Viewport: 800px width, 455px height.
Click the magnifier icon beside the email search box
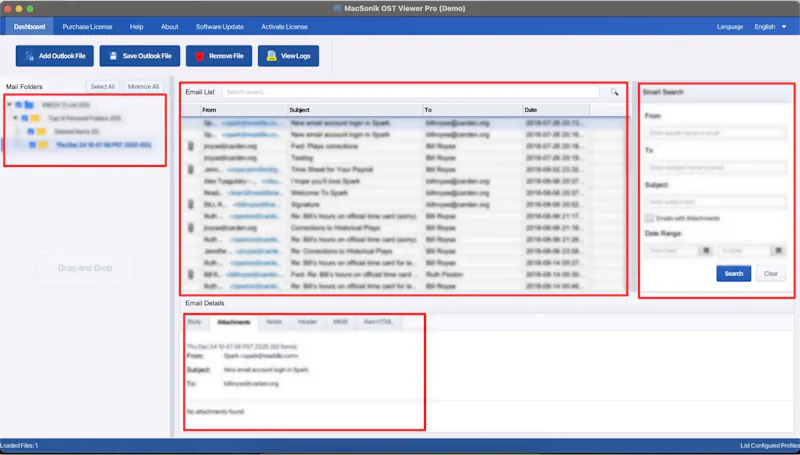(x=614, y=92)
